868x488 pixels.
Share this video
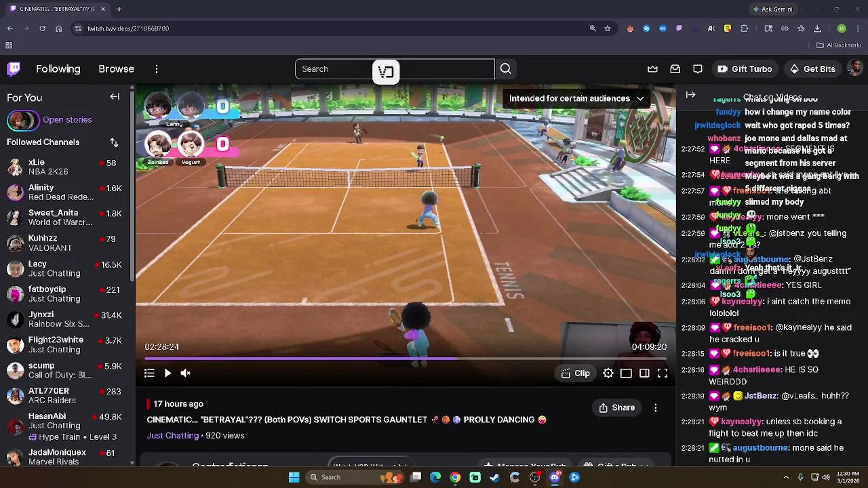pyautogui.click(x=617, y=407)
